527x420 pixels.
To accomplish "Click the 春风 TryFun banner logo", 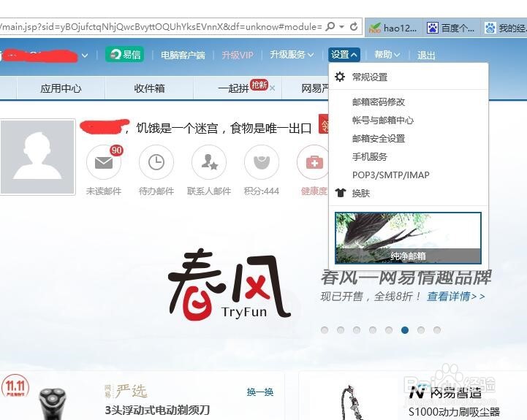I will click(229, 284).
